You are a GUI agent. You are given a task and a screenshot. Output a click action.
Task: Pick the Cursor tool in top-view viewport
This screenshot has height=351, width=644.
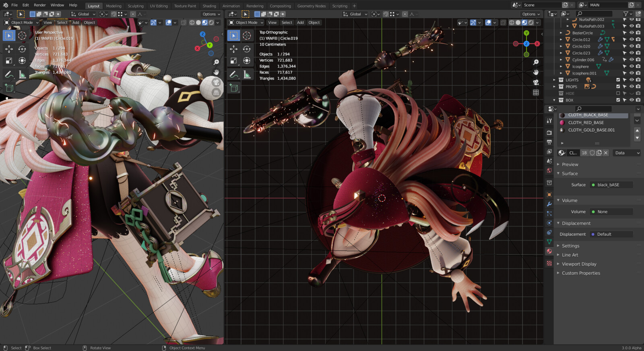[x=247, y=35]
